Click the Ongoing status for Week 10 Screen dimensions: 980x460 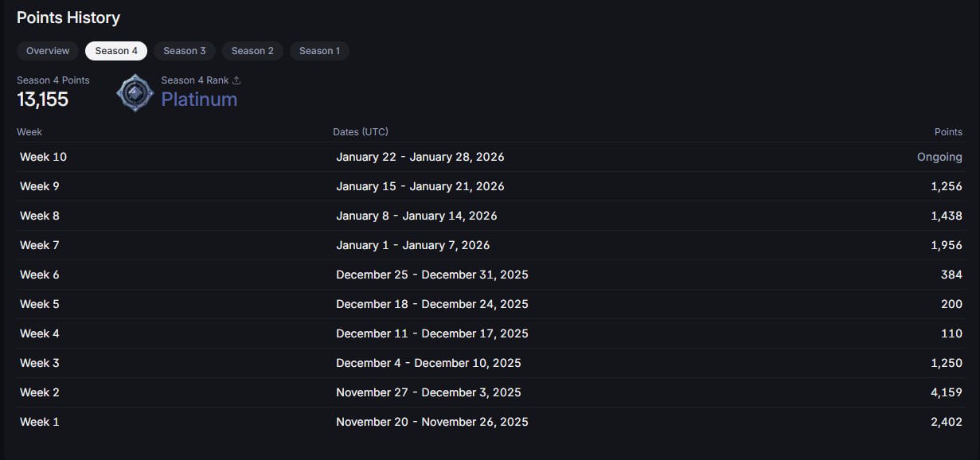939,157
